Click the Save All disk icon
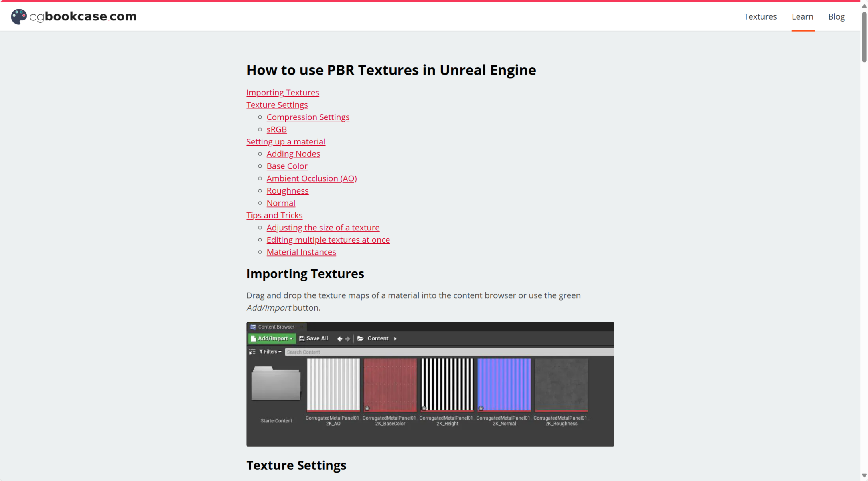This screenshot has width=868, height=481. (302, 338)
